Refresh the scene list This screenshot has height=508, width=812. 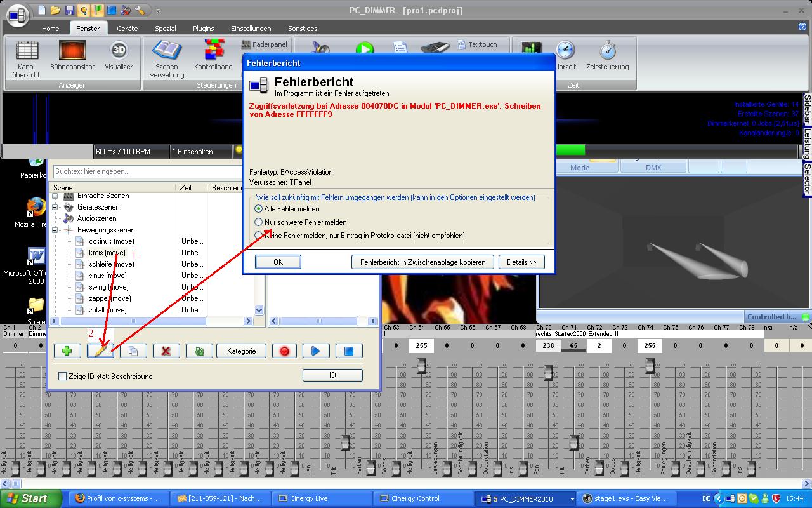(x=199, y=351)
